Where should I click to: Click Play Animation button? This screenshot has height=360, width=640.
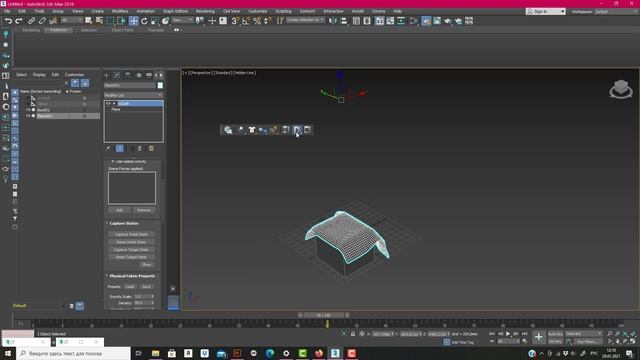[x=508, y=334]
